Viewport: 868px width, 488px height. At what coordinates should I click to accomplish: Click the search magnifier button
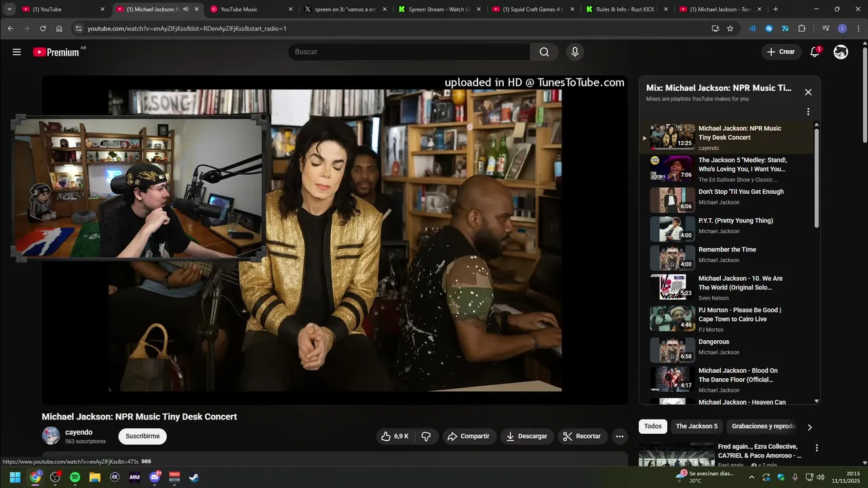pos(544,52)
